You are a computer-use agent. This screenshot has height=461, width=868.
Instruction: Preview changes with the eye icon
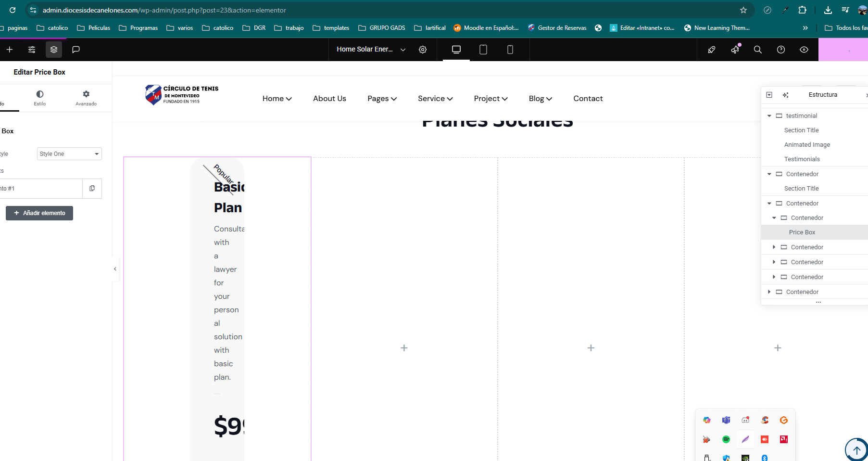pyautogui.click(x=804, y=50)
